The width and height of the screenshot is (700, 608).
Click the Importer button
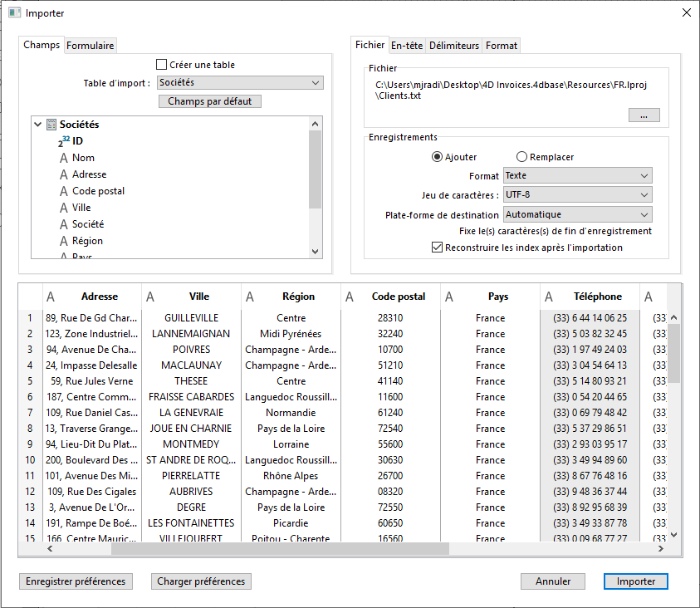pyautogui.click(x=635, y=581)
